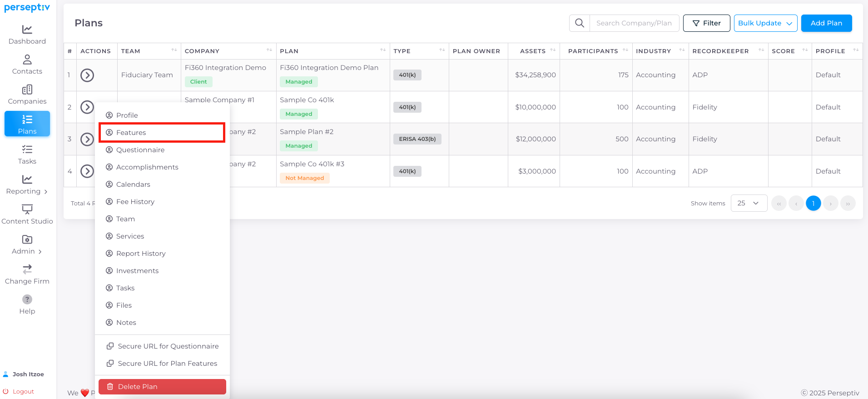Open the Dashboard sidebar icon
Screen dimensions: 868x399
point(27,30)
